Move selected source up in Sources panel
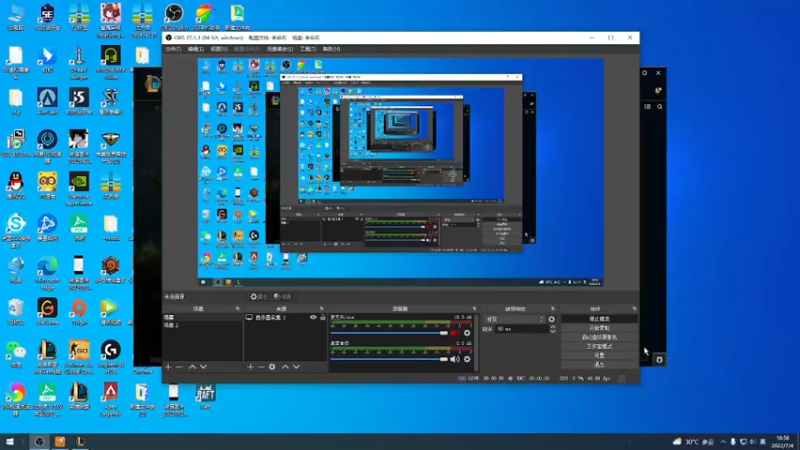This screenshot has width=800, height=450. 285,367
